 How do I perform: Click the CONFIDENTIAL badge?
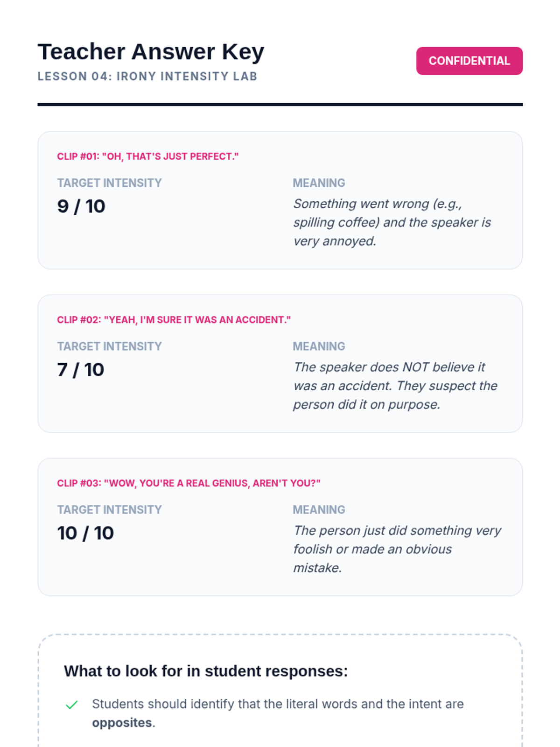pyautogui.click(x=469, y=61)
